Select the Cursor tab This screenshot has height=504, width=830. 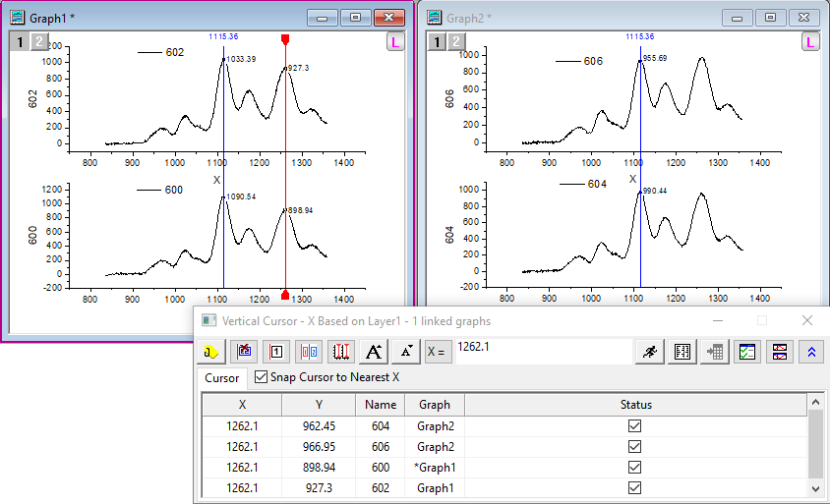[221, 378]
